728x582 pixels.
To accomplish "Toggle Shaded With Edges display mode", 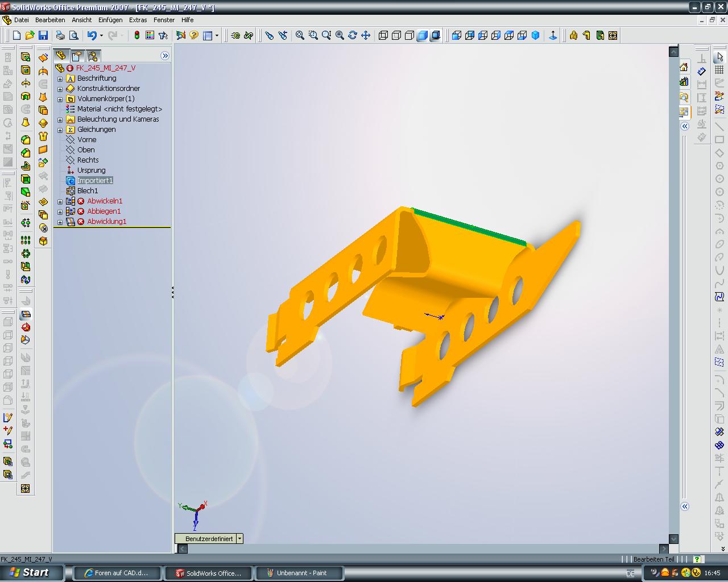I will 422,35.
